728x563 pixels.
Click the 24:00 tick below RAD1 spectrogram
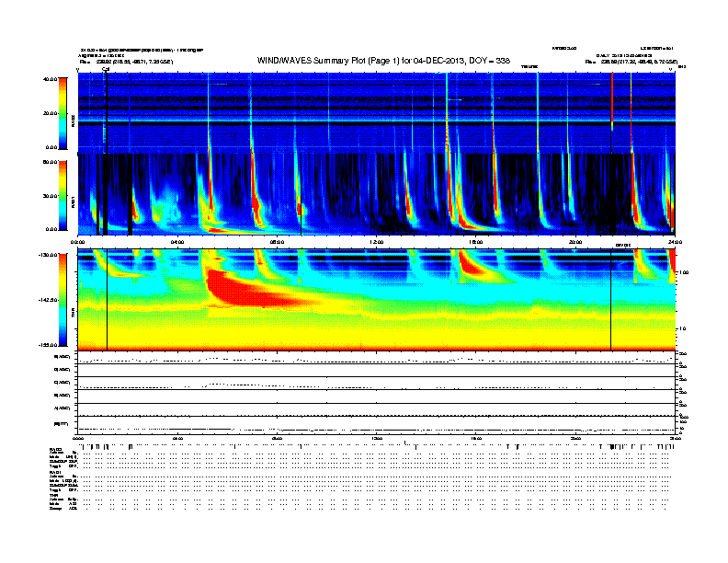[x=675, y=242]
